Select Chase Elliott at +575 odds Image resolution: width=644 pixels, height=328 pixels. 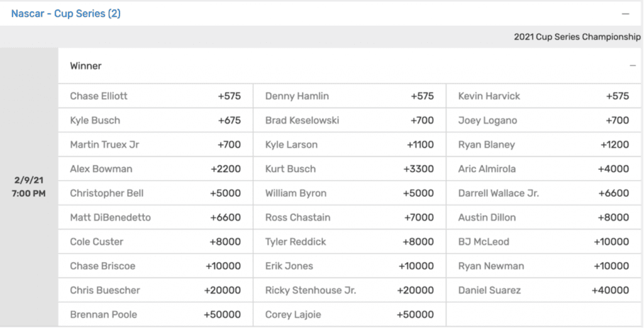click(x=155, y=96)
